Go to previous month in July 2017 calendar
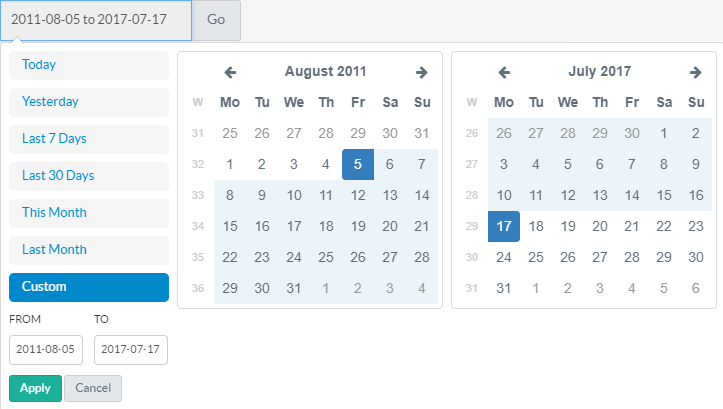This screenshot has height=409, width=723. 504,72
